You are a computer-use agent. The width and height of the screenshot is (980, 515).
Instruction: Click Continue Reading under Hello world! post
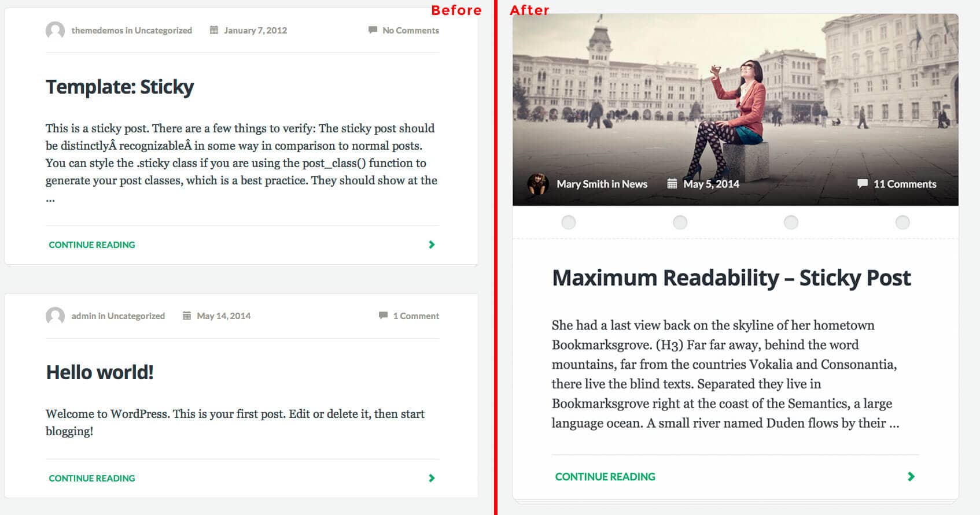click(x=92, y=478)
